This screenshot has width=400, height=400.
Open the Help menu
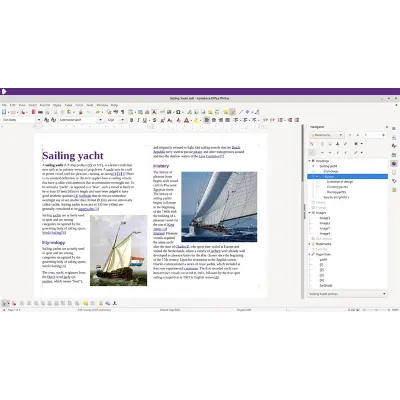coord(114,105)
